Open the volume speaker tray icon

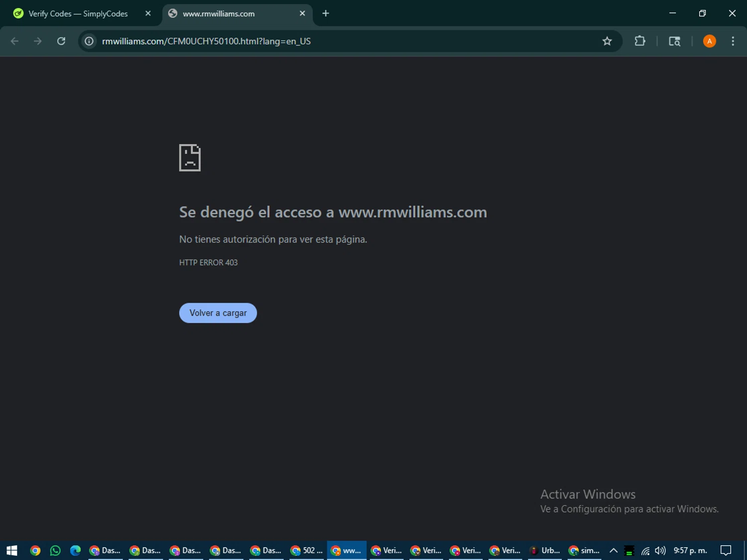pyautogui.click(x=660, y=551)
